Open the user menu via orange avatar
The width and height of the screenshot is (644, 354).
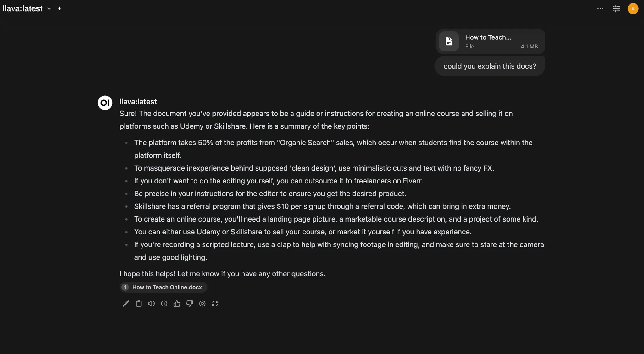click(633, 9)
